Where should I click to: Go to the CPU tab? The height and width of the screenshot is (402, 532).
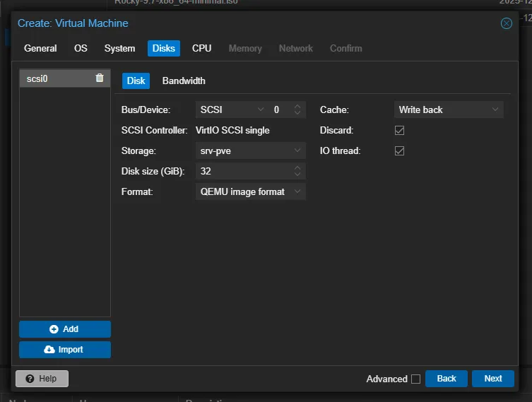(x=201, y=49)
